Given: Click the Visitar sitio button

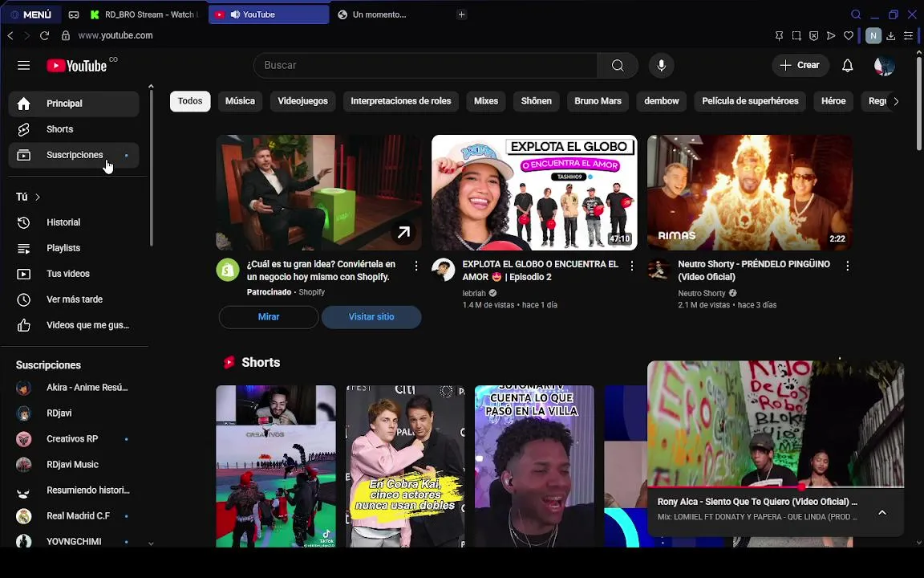Looking at the screenshot, I should click(x=371, y=317).
